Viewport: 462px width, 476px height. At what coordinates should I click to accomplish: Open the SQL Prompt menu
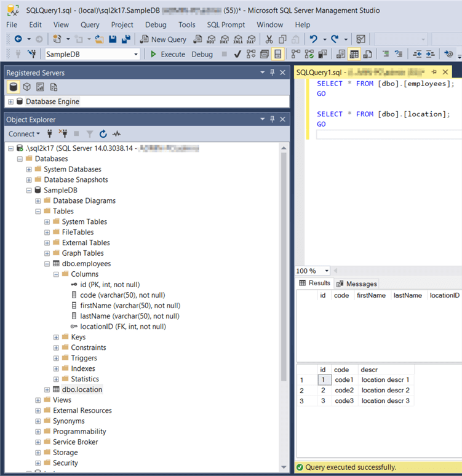tap(226, 25)
